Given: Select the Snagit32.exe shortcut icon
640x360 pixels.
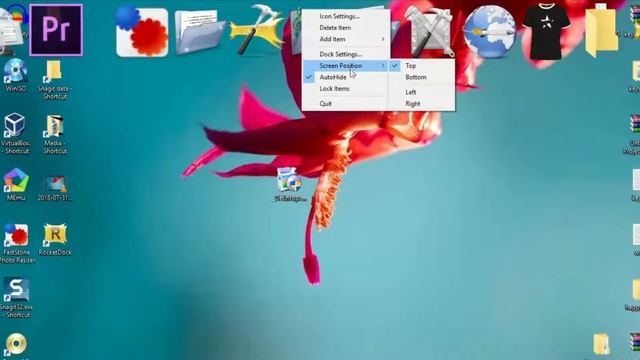Looking at the screenshot, I should tap(16, 298).
